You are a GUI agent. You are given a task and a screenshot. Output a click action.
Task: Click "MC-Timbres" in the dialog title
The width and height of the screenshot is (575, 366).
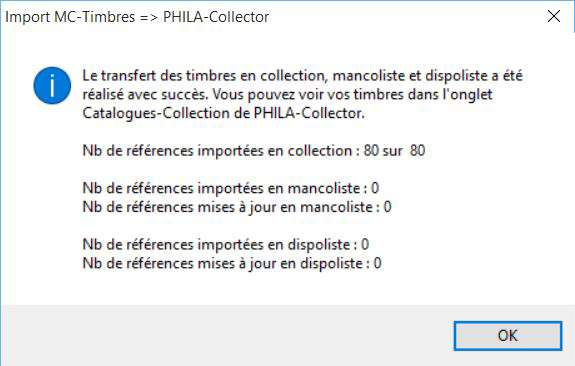click(x=95, y=17)
